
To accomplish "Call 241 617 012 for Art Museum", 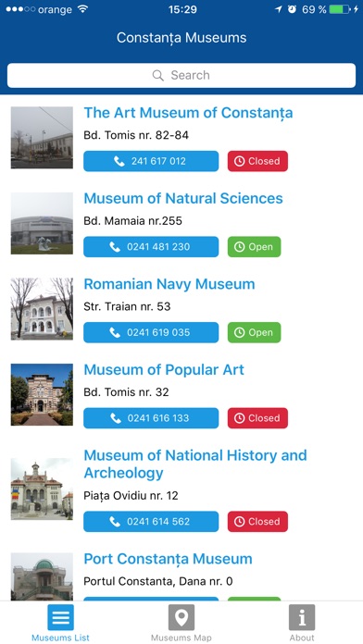I will 151,161.
